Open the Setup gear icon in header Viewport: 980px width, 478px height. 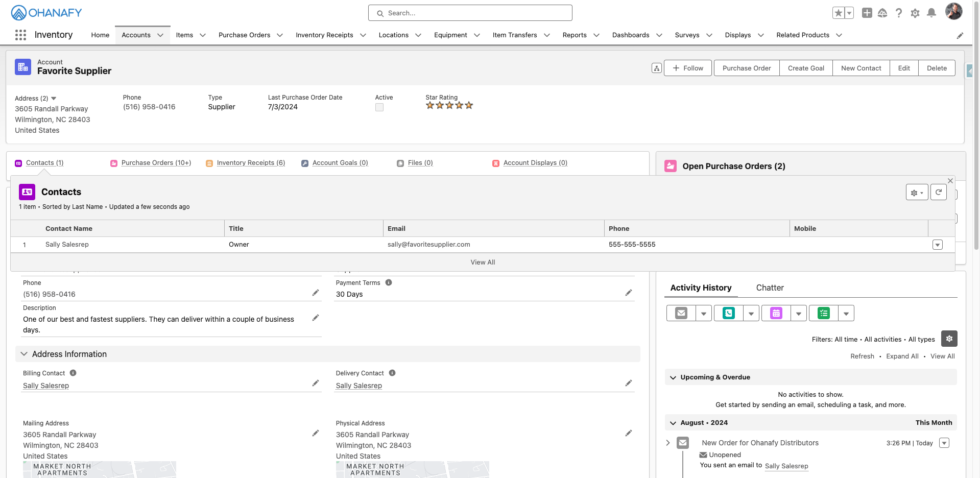click(x=915, y=13)
